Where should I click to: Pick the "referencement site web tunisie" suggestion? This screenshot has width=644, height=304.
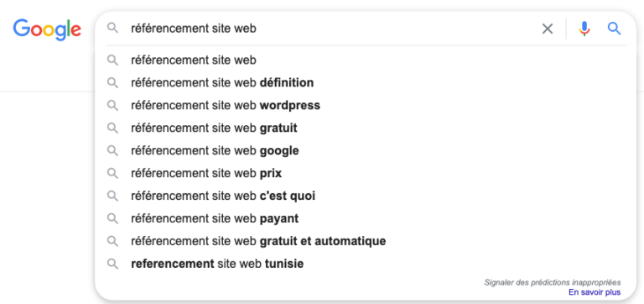366,264
